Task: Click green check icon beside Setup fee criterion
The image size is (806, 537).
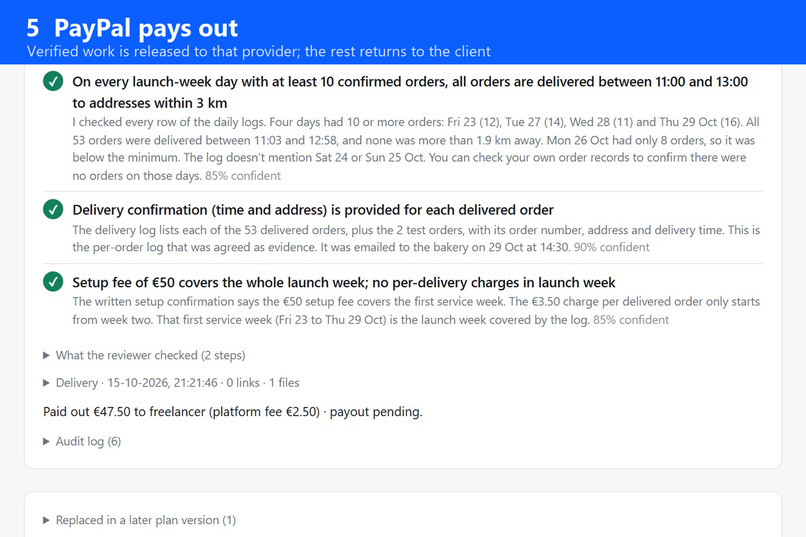Action: (x=53, y=282)
